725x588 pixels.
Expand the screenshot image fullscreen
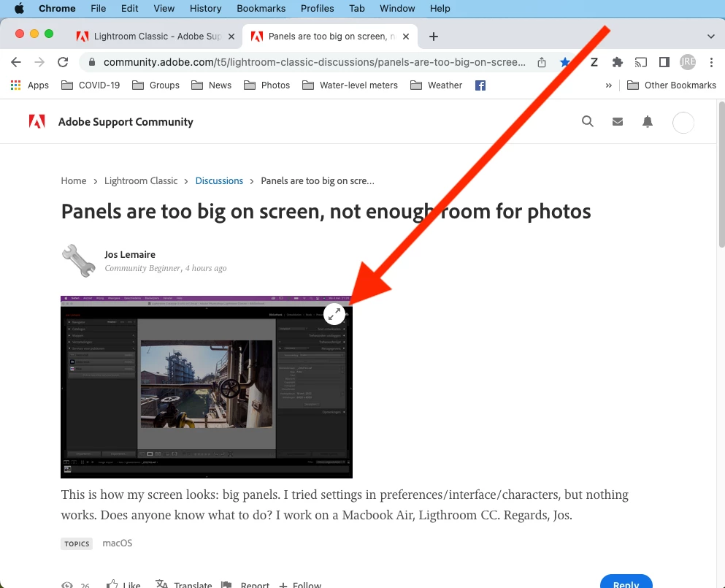coord(334,314)
